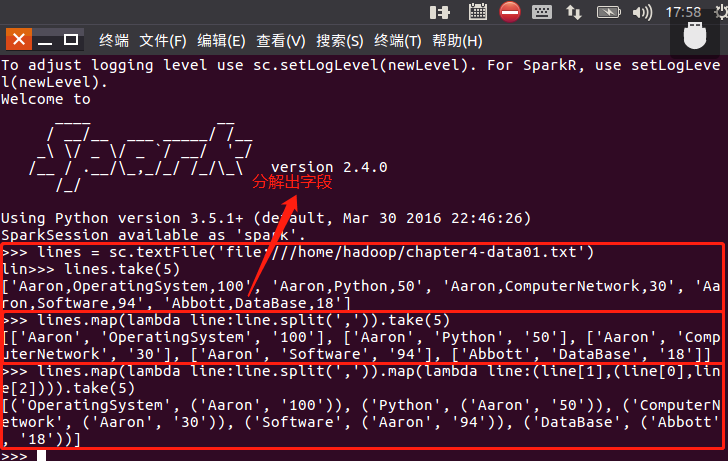Click the 17:58 clock in the panel
Screen dimensions: 728x461
pyautogui.click(x=683, y=12)
